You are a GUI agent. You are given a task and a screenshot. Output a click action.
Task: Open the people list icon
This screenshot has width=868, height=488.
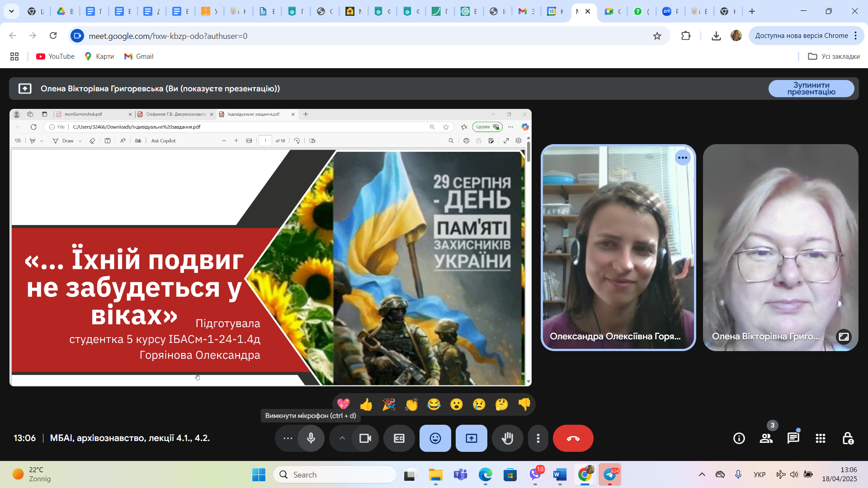(x=766, y=438)
